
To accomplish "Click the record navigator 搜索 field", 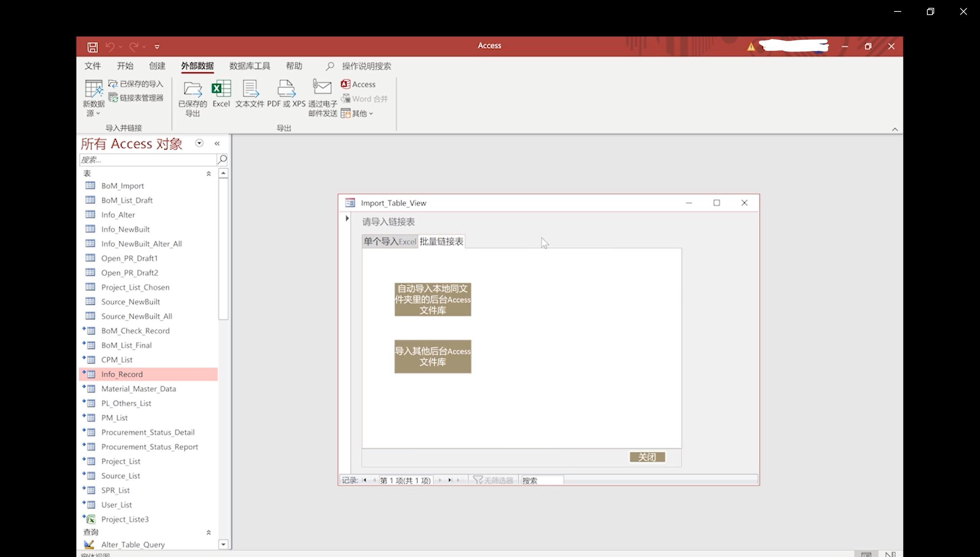I will (542, 480).
